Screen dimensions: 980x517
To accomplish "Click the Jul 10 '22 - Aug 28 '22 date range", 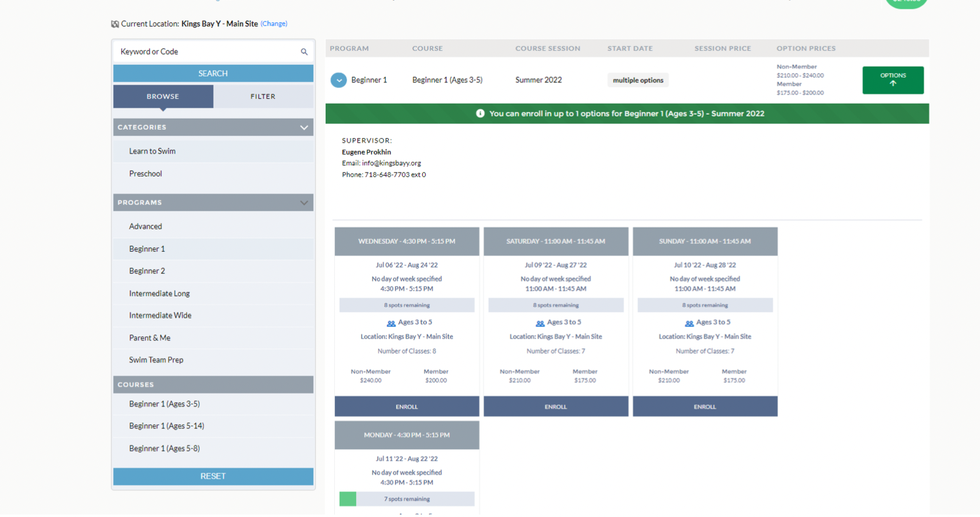I will click(x=705, y=265).
